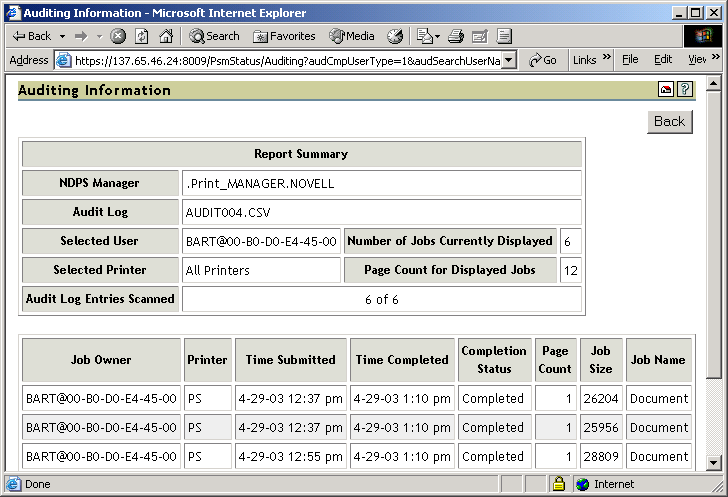The image size is (728, 497).
Task: Click job size 28809 cell
Action: [601, 457]
